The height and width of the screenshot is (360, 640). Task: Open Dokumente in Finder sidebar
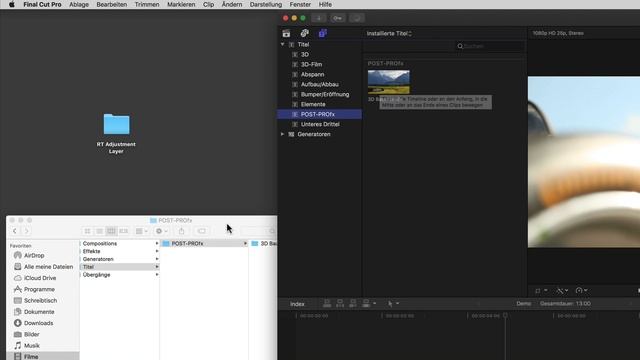(x=39, y=312)
